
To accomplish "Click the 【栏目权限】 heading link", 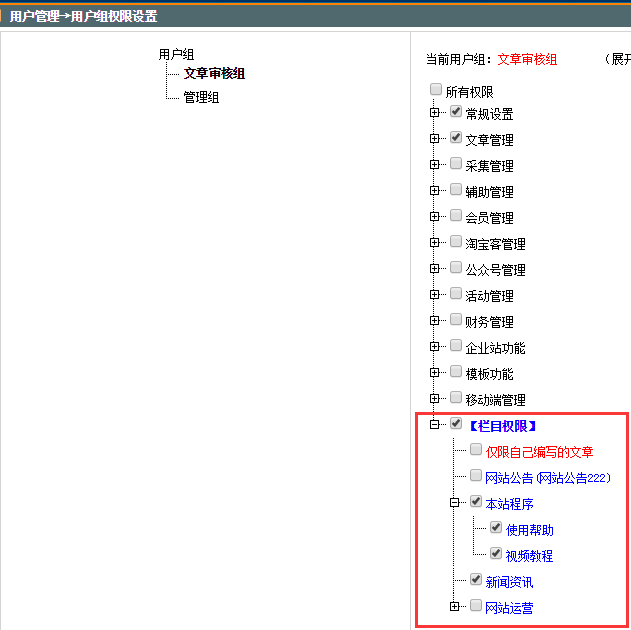I will (503, 426).
